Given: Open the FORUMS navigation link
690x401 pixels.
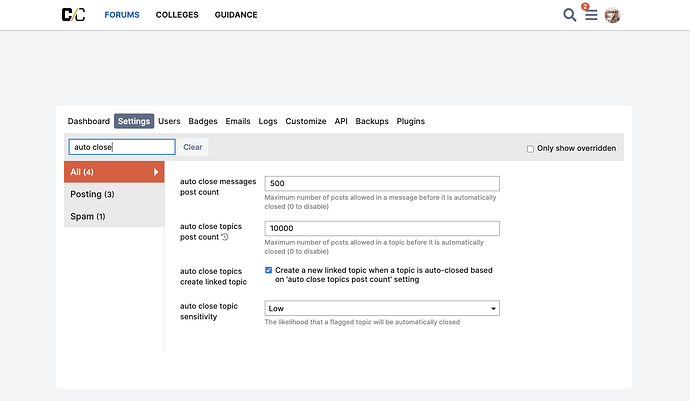Looking at the screenshot, I should [122, 15].
